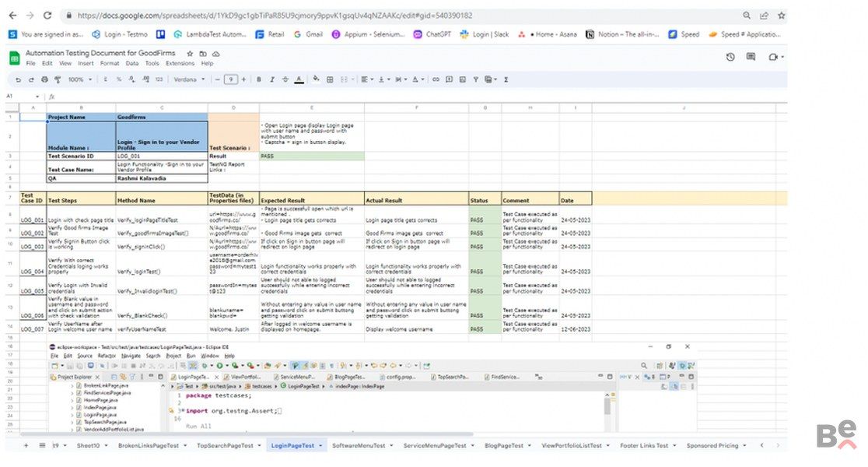The image size is (868, 467).
Task: Star the document with the star icon
Action: pos(190,54)
